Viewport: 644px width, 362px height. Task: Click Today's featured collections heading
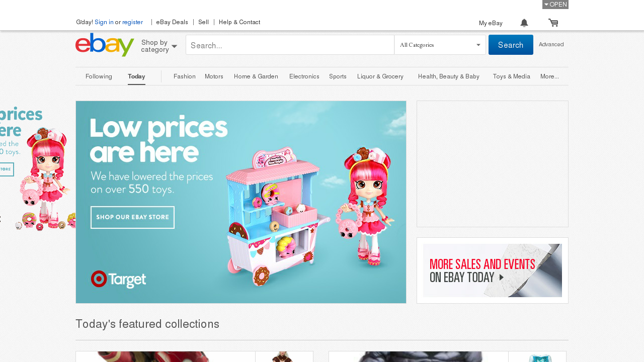(147, 324)
